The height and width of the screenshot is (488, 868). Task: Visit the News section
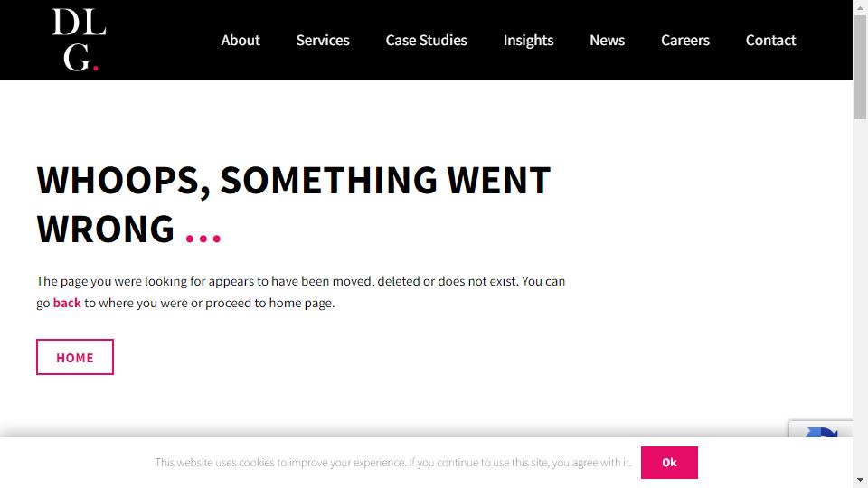[x=607, y=41]
